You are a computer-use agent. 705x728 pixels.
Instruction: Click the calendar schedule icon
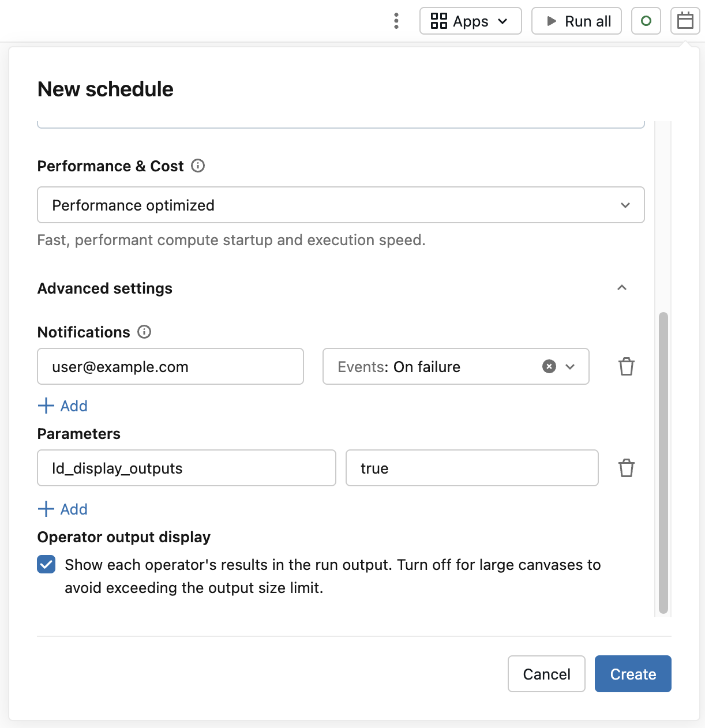685,21
